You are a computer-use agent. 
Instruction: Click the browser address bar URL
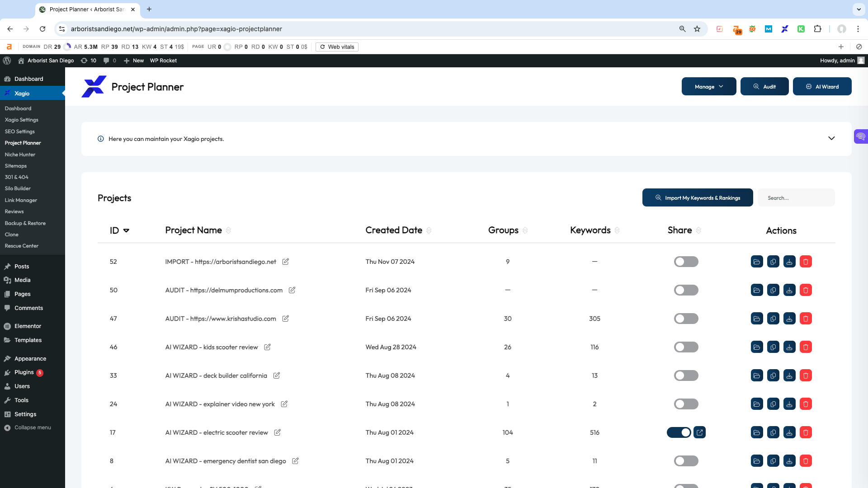tap(176, 29)
